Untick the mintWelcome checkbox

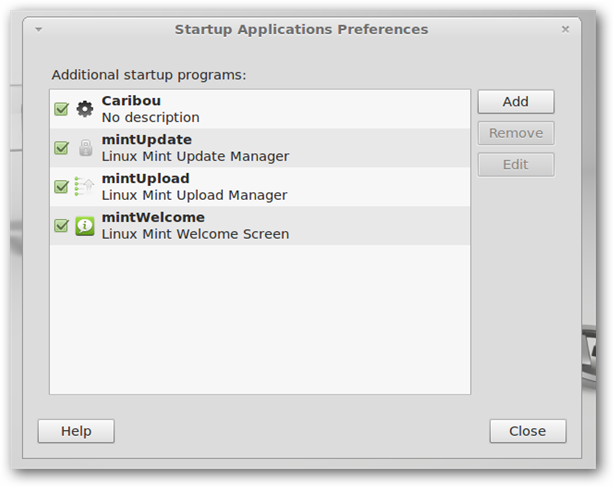coord(61,225)
